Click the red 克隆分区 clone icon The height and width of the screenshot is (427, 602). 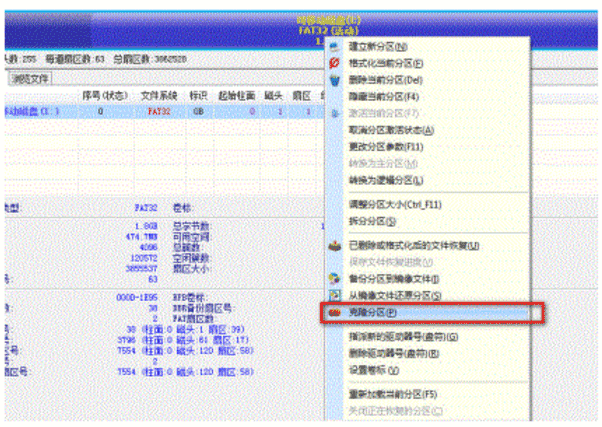pyautogui.click(x=335, y=313)
